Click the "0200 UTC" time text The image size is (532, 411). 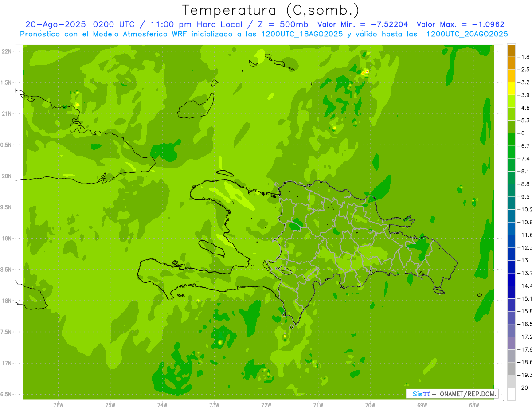(116, 24)
